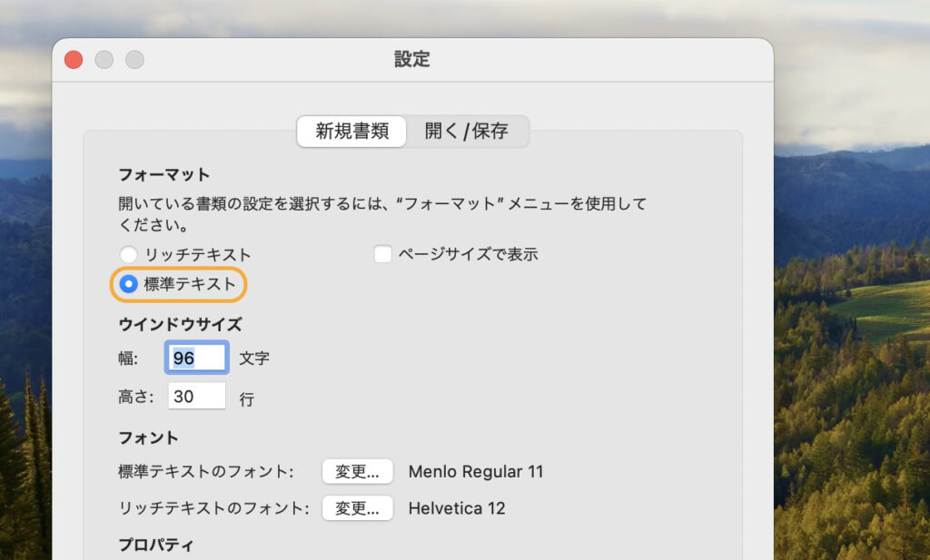Click the ウインドウサイズ section heading

pyautogui.click(x=180, y=324)
